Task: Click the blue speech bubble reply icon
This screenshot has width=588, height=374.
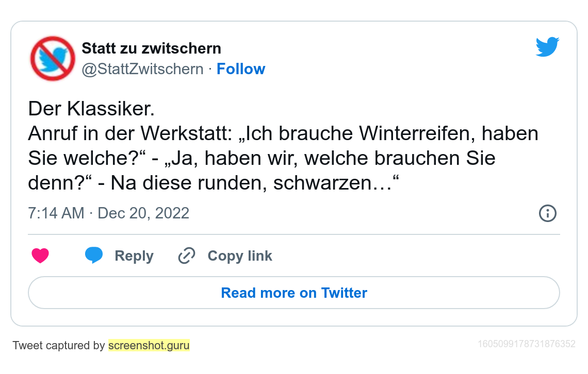Action: pyautogui.click(x=94, y=256)
